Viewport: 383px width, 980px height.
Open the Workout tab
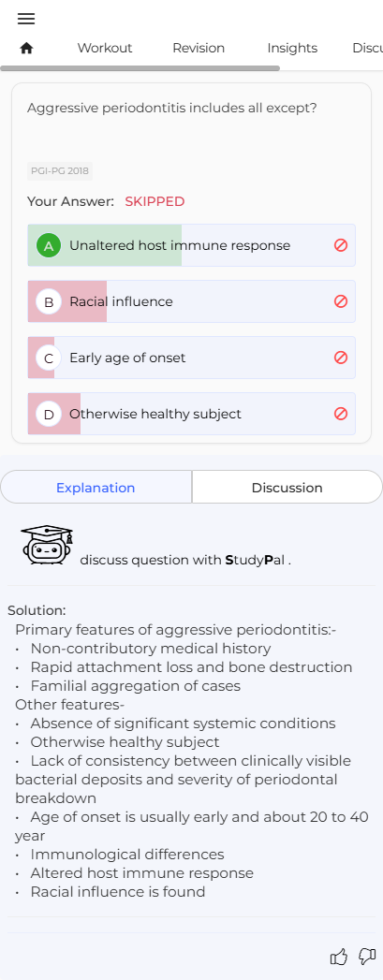click(x=104, y=48)
